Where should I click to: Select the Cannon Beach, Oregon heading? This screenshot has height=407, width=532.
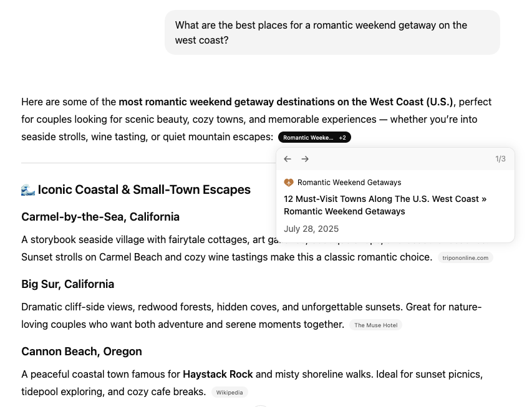click(x=82, y=352)
